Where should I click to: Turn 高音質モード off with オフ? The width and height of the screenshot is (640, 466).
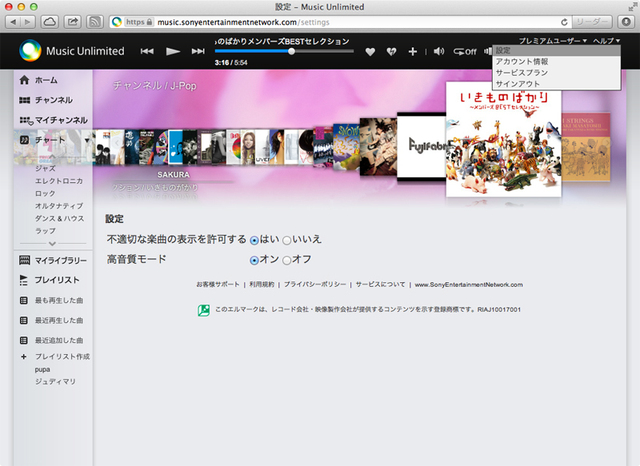click(288, 260)
